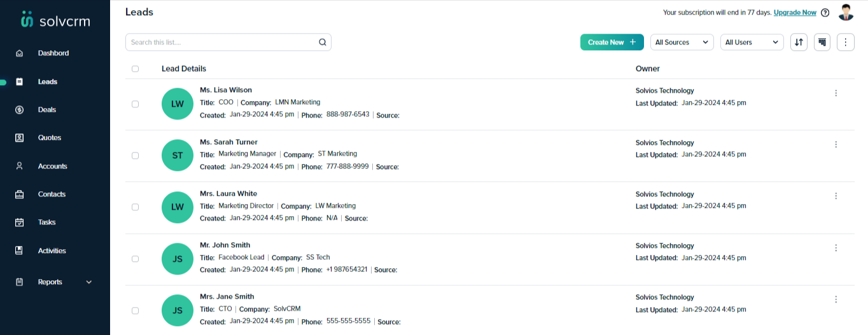Select Activities in sidebar

(x=52, y=251)
